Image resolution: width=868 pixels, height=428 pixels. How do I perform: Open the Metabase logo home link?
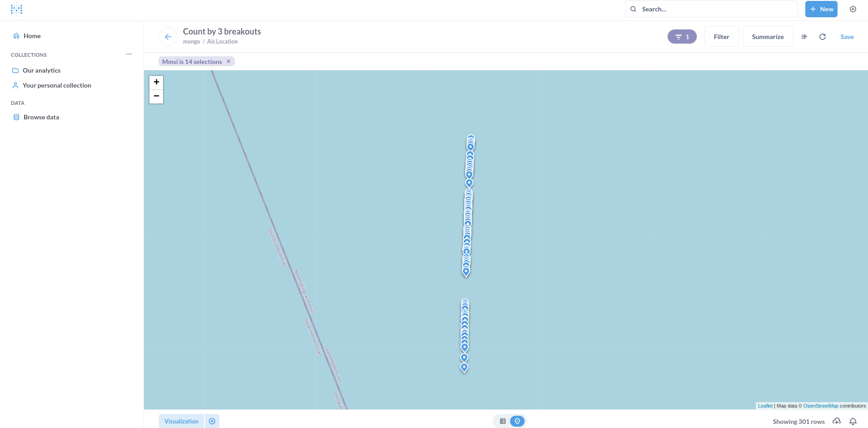pyautogui.click(x=16, y=9)
